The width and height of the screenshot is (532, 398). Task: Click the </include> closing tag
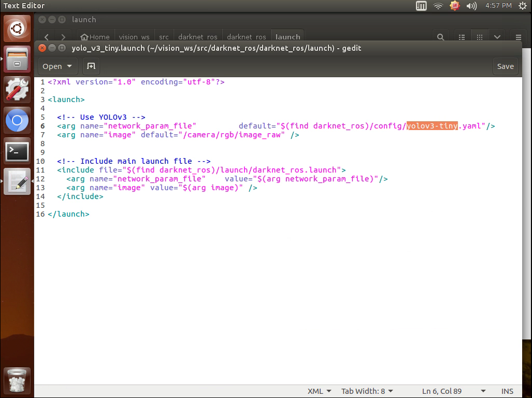(x=80, y=196)
